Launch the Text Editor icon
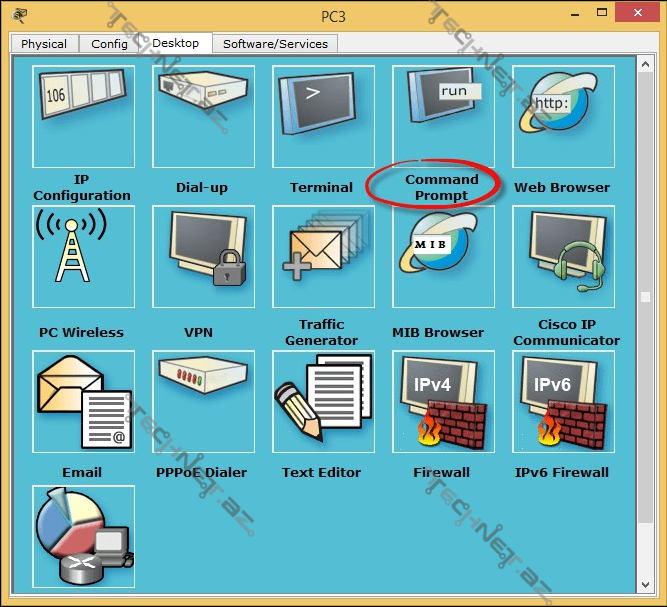667x607 pixels. tap(322, 401)
